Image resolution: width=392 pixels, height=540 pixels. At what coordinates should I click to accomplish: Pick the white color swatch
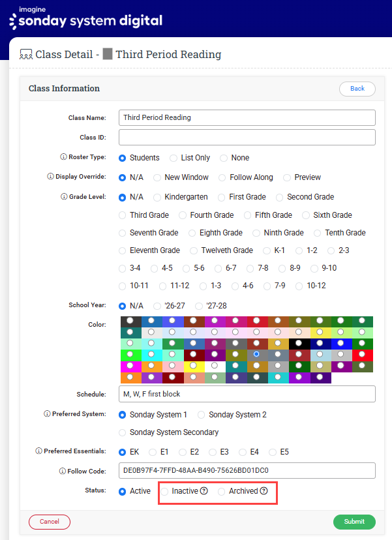(214, 365)
